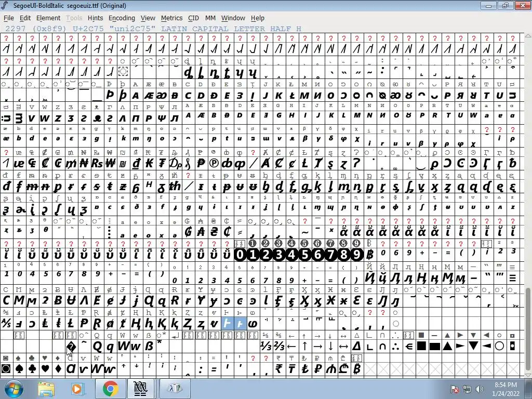Open the Element menu
The width and height of the screenshot is (532, 399).
click(48, 18)
